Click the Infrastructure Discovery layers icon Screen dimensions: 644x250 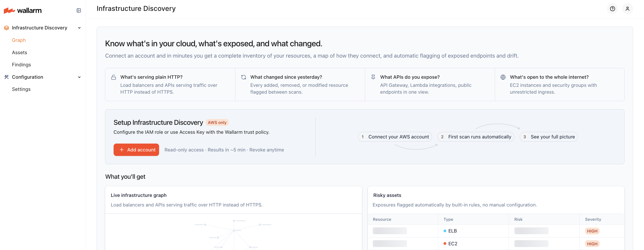coord(6,28)
